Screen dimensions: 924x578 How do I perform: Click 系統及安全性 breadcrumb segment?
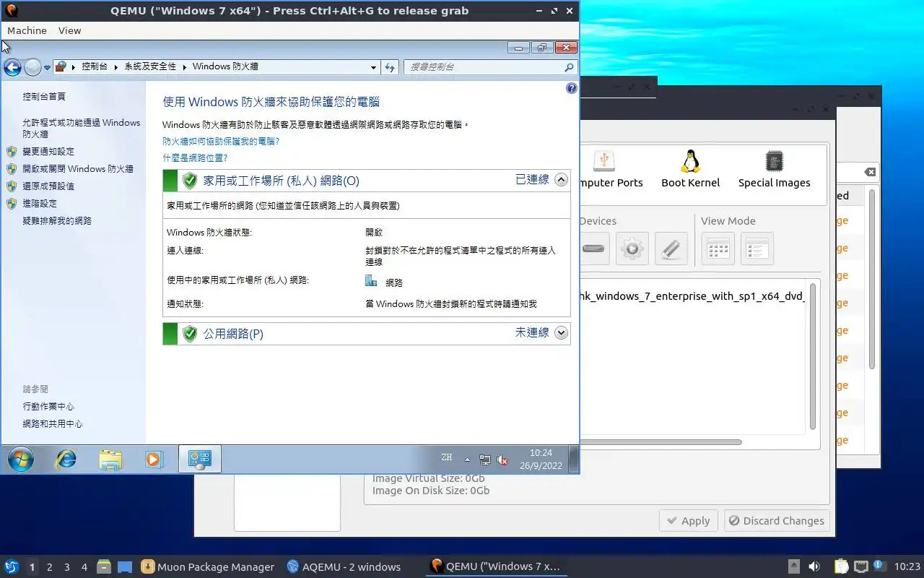click(x=150, y=66)
